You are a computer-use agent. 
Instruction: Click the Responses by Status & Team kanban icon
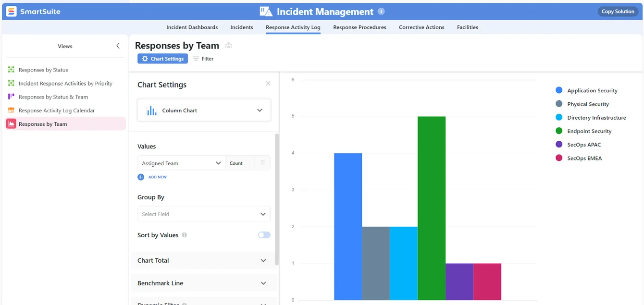(11, 97)
